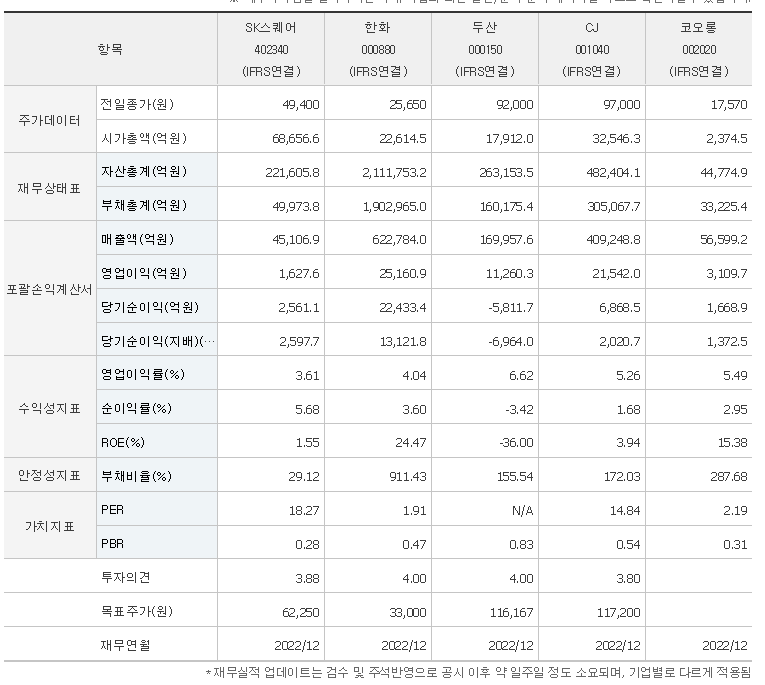Screen dimensions: 765x685
Task: Click the 수익성지표 category cell
Action: coord(50,408)
